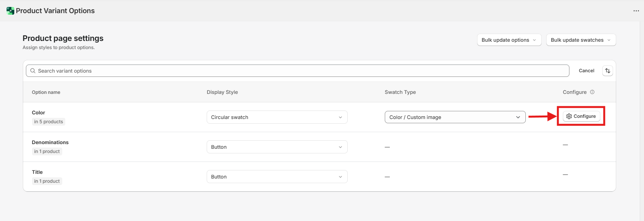This screenshot has height=221, width=644.
Task: Expand Color / Custom image swatch type dropdown
Action: click(x=455, y=117)
